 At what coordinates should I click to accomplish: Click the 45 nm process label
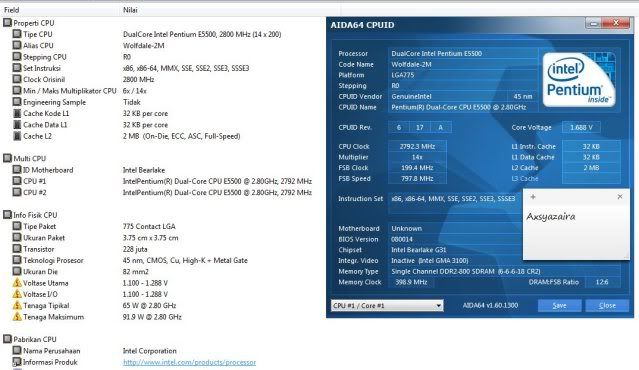coord(523,97)
